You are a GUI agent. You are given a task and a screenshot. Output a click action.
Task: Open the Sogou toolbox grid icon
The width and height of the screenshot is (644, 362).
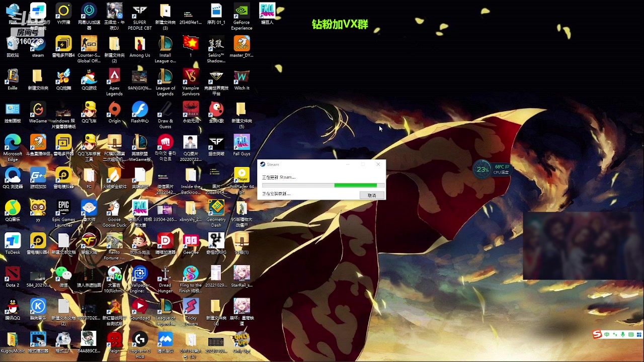pyautogui.click(x=638, y=335)
